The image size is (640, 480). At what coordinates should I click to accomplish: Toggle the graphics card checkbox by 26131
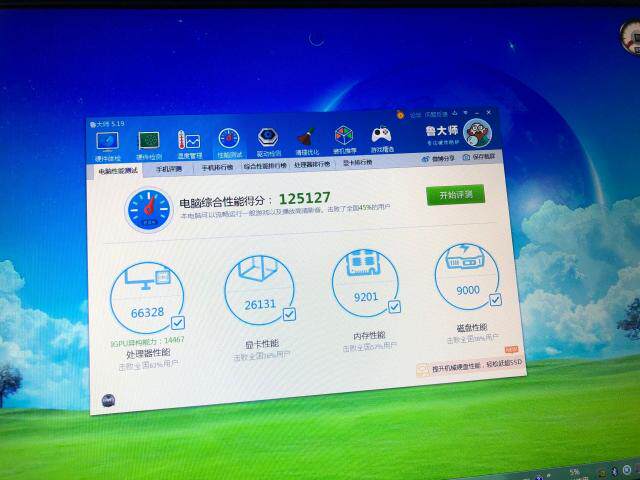click(x=289, y=314)
